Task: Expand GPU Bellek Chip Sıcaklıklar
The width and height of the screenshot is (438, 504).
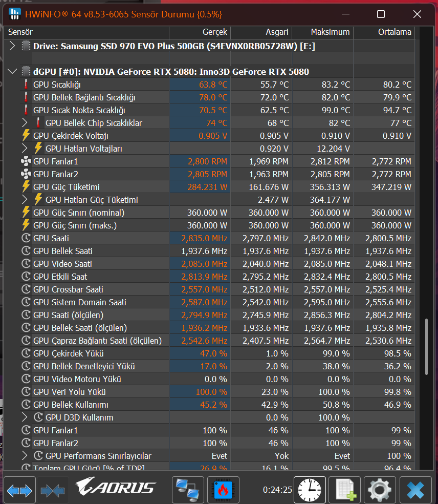Action: pyautogui.click(x=25, y=123)
